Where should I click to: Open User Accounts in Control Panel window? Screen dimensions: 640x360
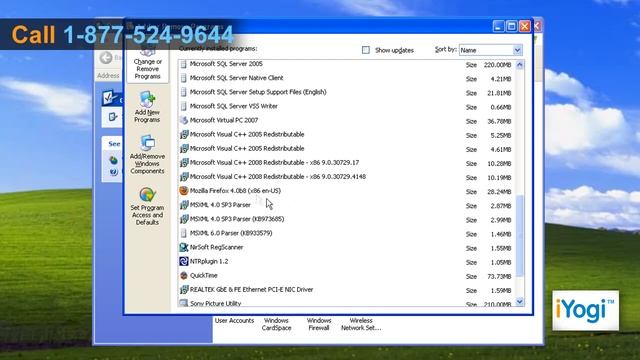point(234,321)
